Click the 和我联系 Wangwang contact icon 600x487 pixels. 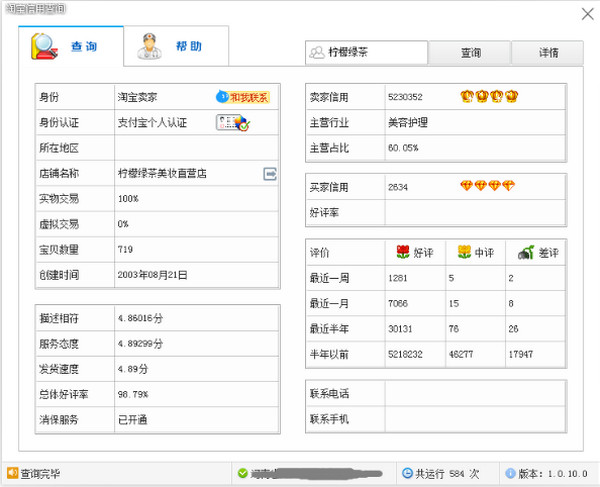[243, 97]
